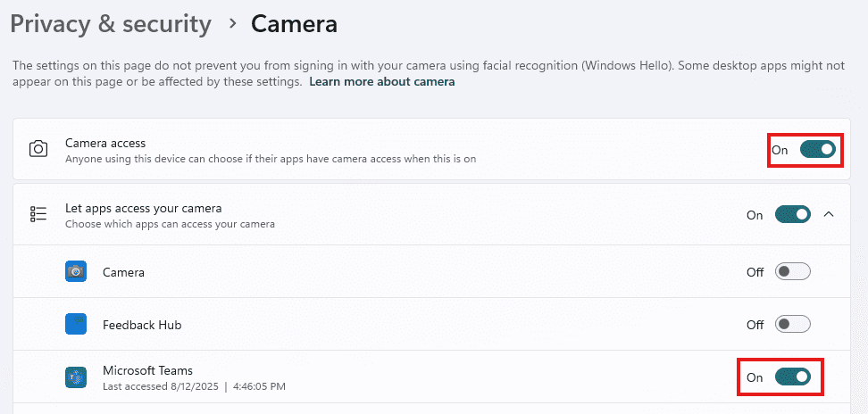Viewport: 868px width, 414px height.
Task: Turn off the Camera access toggle
Action: [818, 149]
